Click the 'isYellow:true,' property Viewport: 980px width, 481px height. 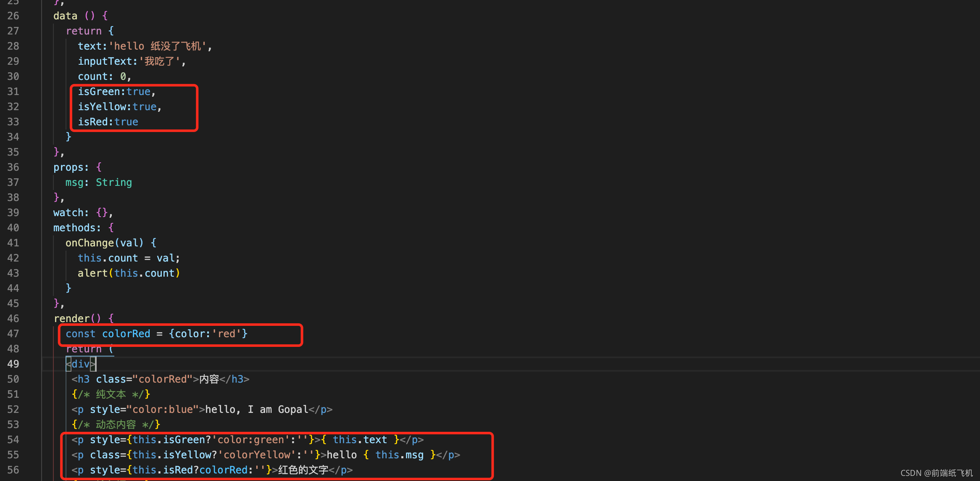pyautogui.click(x=120, y=107)
